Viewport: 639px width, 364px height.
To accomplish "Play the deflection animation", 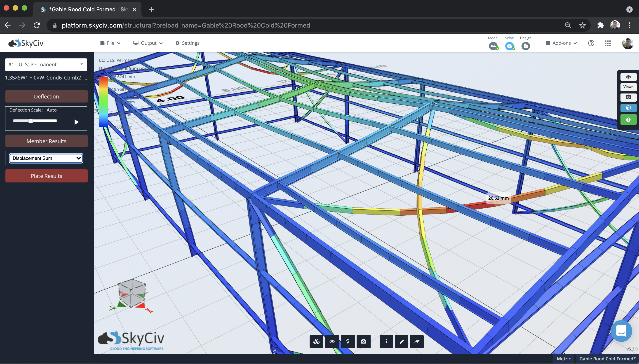I will point(77,122).
